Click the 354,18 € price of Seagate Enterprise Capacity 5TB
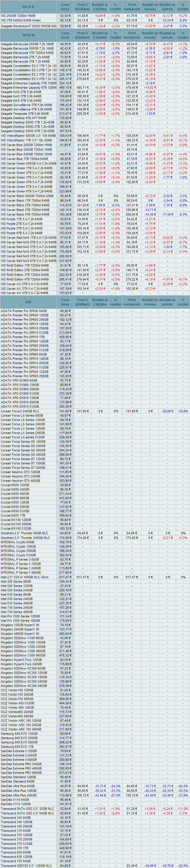This screenshot has height=868, width=190. pos(65,83)
